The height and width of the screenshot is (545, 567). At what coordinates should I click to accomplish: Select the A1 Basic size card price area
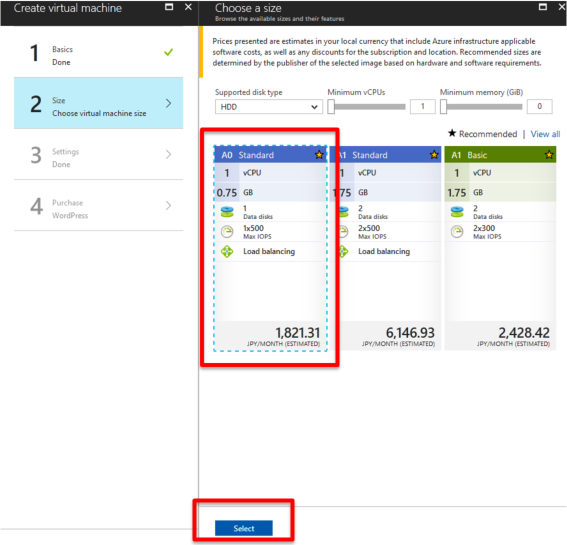(500, 336)
